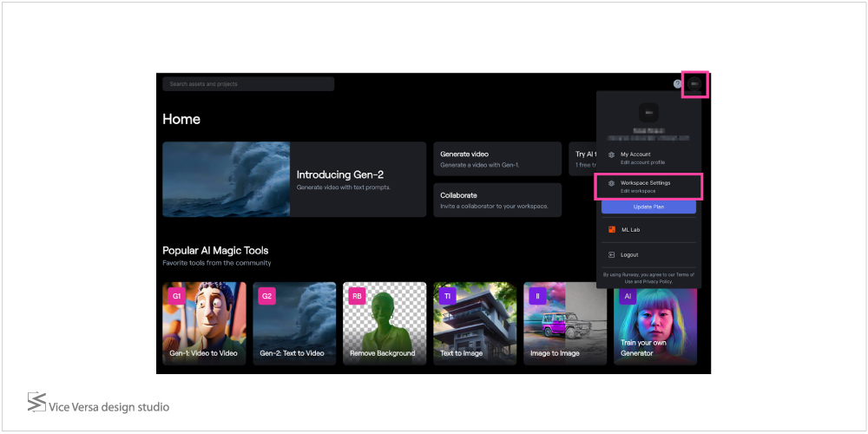The width and height of the screenshot is (868, 434).
Task: Click the G1 badge on Gen-1 card
Action: (176, 296)
